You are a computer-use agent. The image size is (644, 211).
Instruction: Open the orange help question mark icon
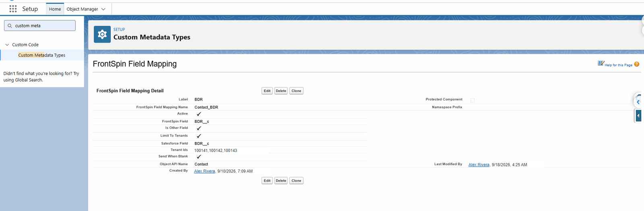click(636, 64)
